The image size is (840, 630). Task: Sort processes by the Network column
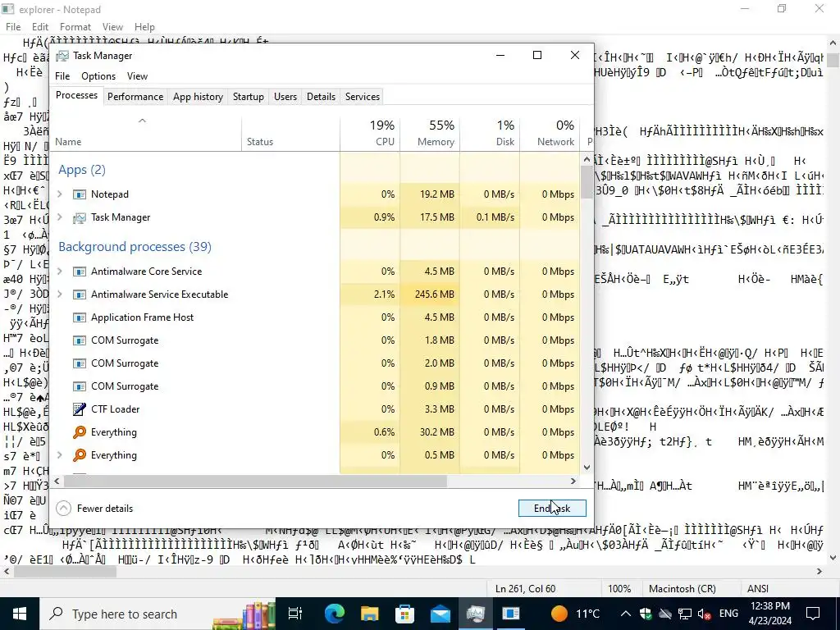tap(550, 133)
